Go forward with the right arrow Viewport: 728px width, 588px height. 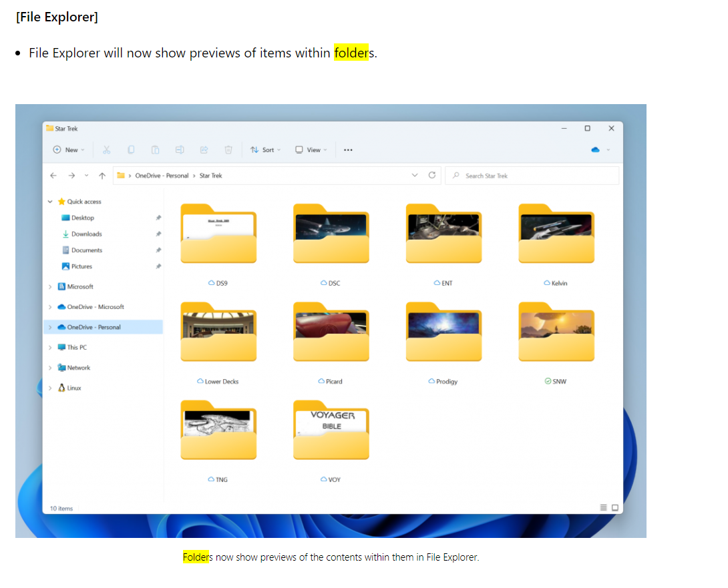point(71,176)
